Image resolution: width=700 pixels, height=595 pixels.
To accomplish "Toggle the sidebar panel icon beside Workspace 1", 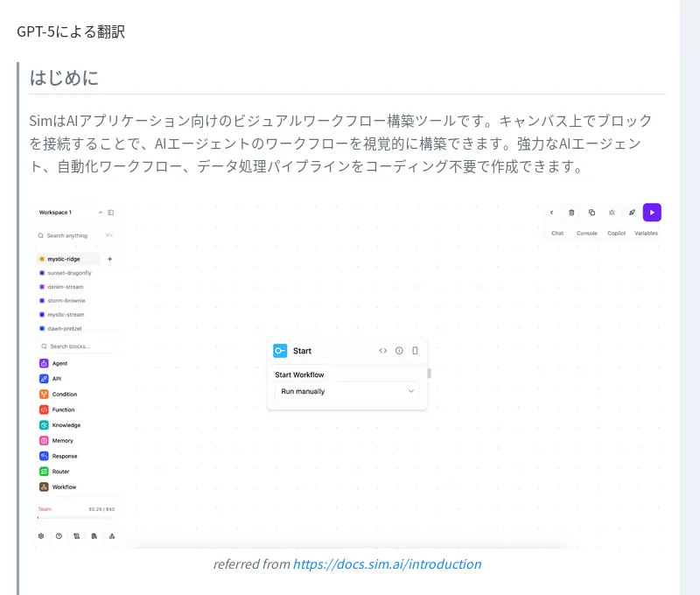I will (x=111, y=213).
